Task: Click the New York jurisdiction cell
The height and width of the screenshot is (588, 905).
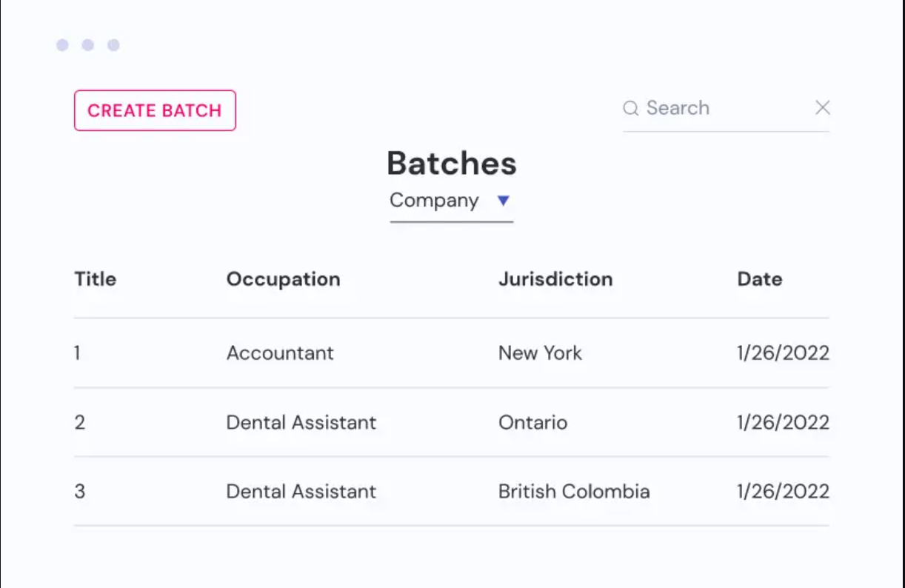Action: [540, 353]
